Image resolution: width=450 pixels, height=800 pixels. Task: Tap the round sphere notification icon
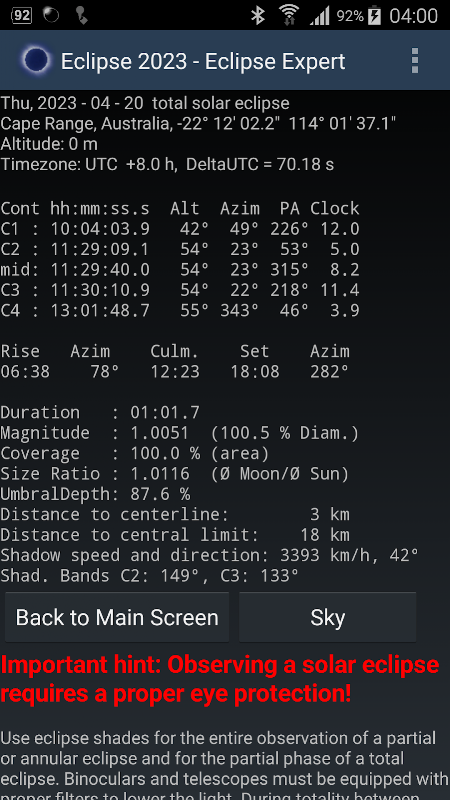[50, 15]
